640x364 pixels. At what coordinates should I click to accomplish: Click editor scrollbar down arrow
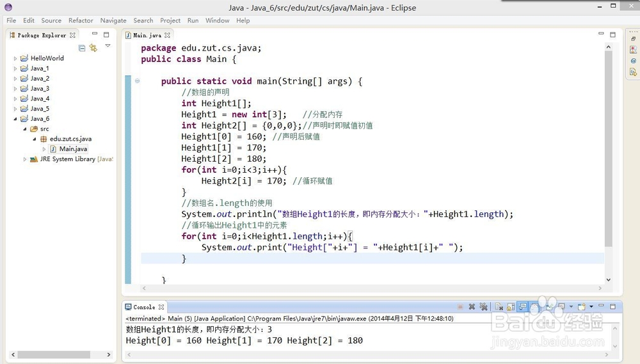coord(609,280)
